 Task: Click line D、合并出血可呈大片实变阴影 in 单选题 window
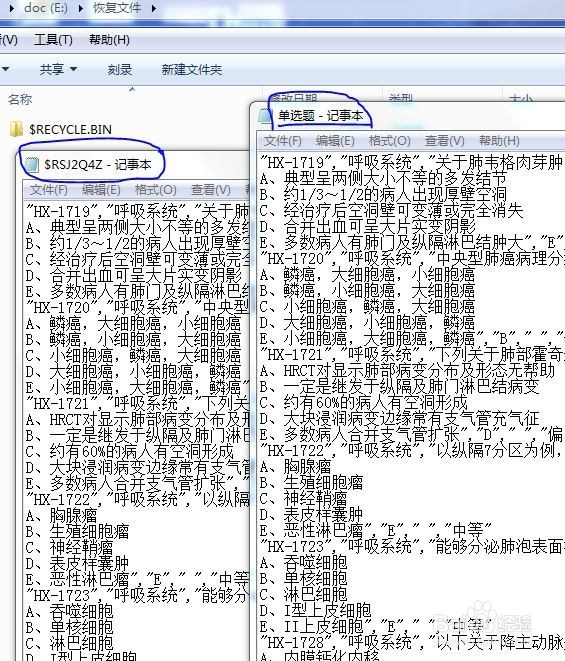pos(367,226)
